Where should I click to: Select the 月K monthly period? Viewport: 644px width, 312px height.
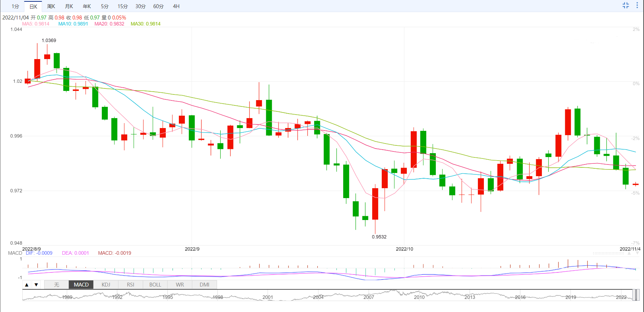(69, 6)
